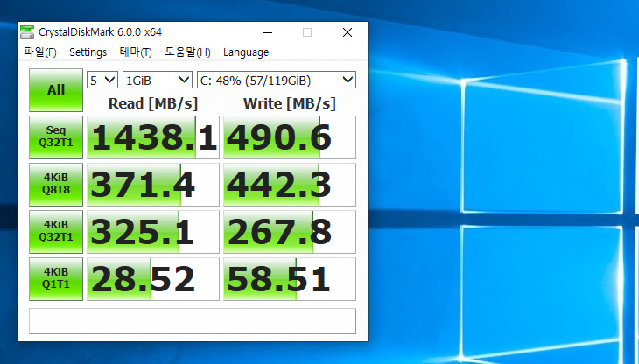Screen dimensions: 639x364
Task: Minimize the CrystalDiskMark window
Action: (x=268, y=32)
